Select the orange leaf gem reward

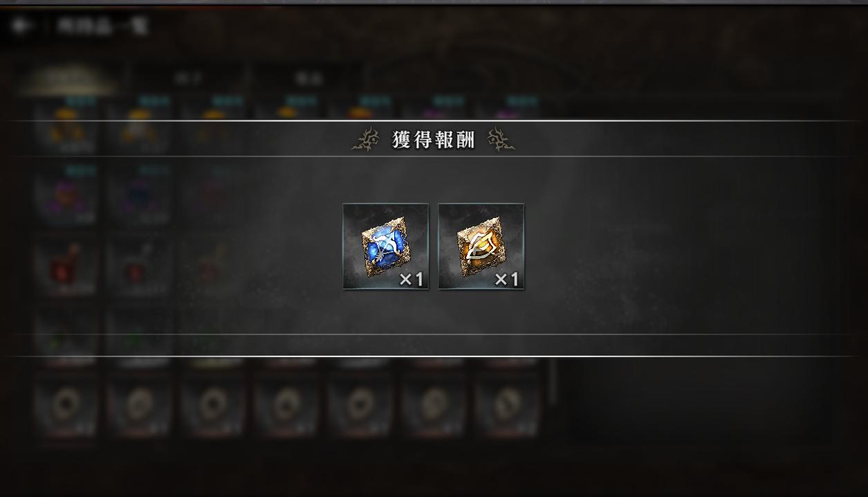[x=481, y=246]
